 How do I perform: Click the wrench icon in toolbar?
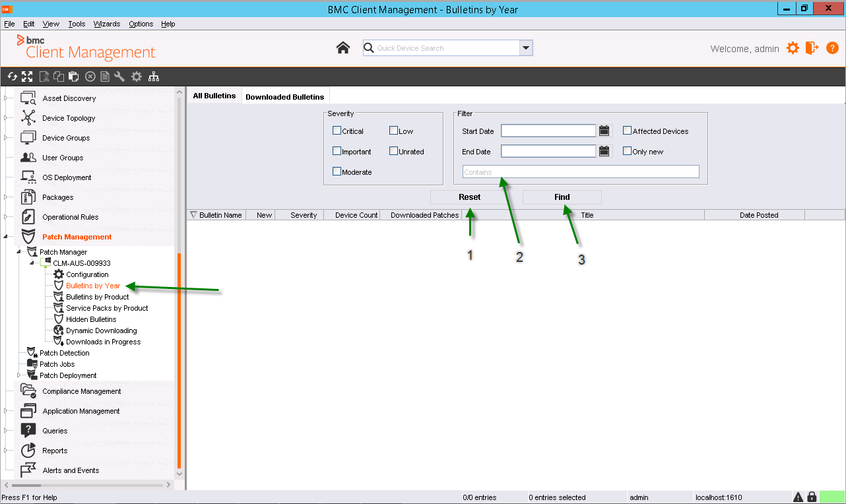point(119,77)
